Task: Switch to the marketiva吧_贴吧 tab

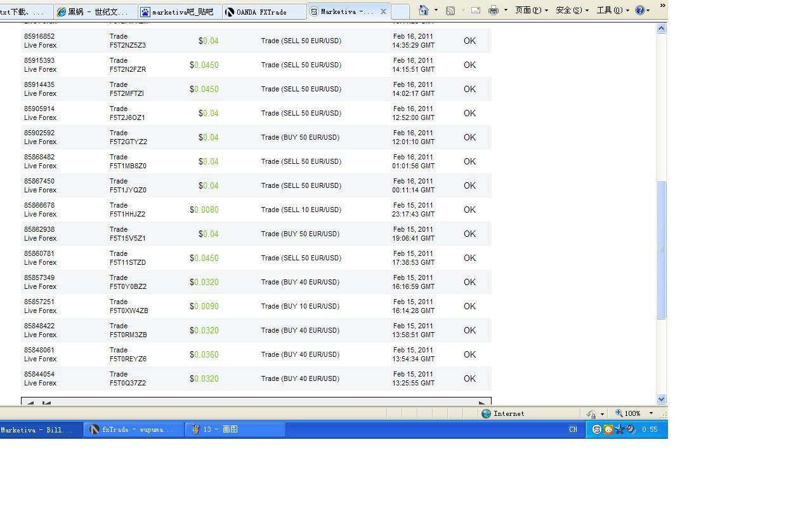Action: [180, 11]
